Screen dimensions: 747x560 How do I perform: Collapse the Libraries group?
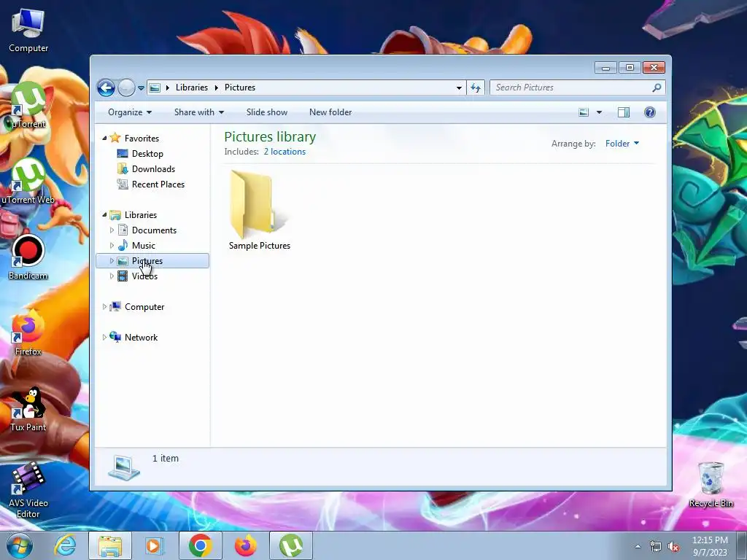tap(104, 215)
